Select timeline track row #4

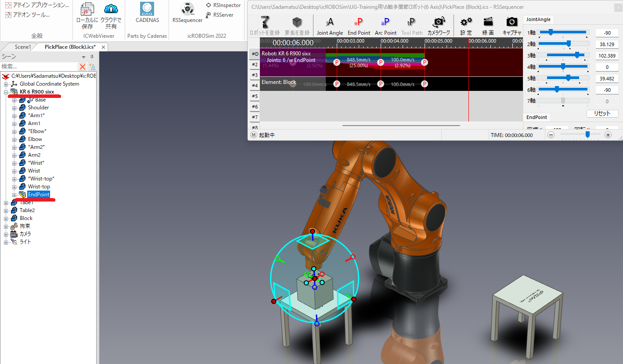pyautogui.click(x=255, y=85)
